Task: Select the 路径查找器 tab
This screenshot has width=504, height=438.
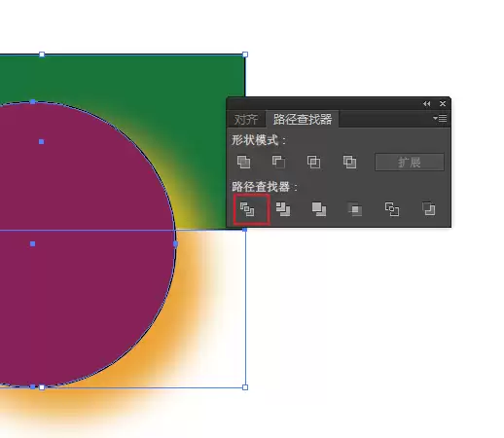Action: pos(303,119)
